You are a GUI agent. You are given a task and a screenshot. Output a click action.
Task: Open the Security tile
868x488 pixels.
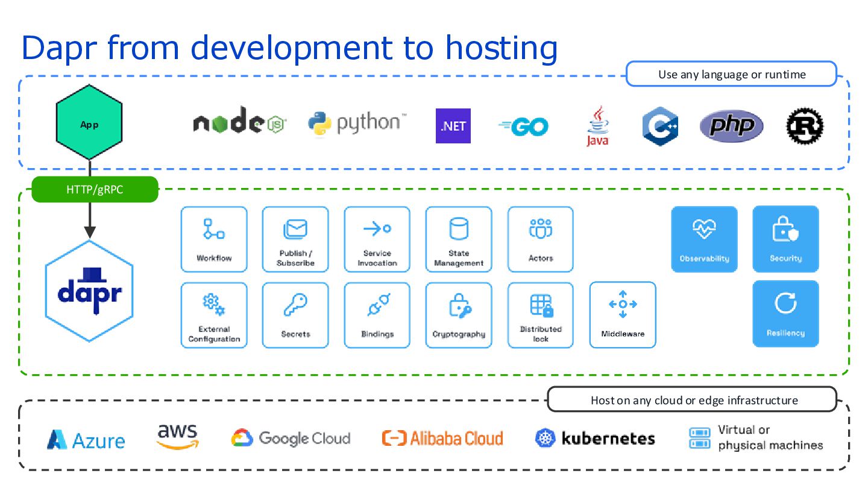coord(786,239)
